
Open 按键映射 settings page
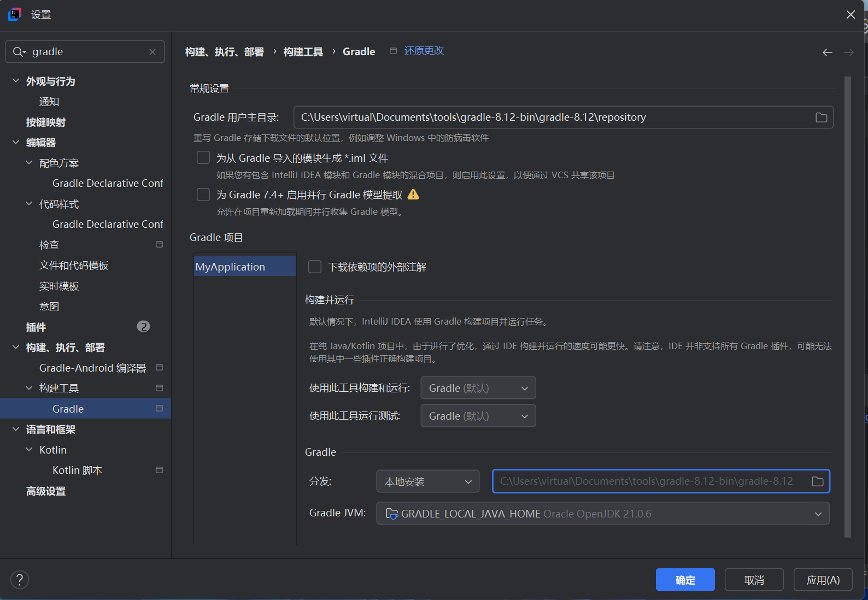[46, 122]
